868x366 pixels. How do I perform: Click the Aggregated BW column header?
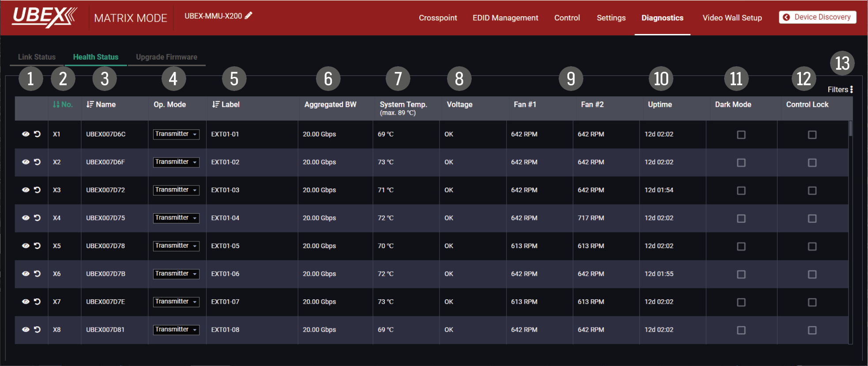coord(330,105)
